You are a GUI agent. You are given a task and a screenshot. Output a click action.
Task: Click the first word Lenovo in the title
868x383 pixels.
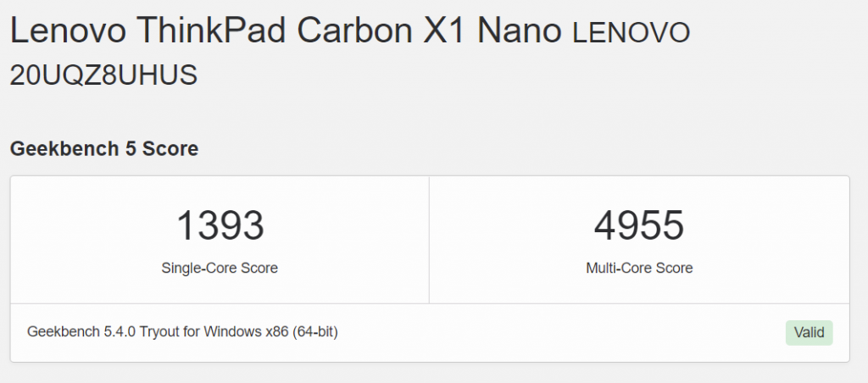click(68, 31)
